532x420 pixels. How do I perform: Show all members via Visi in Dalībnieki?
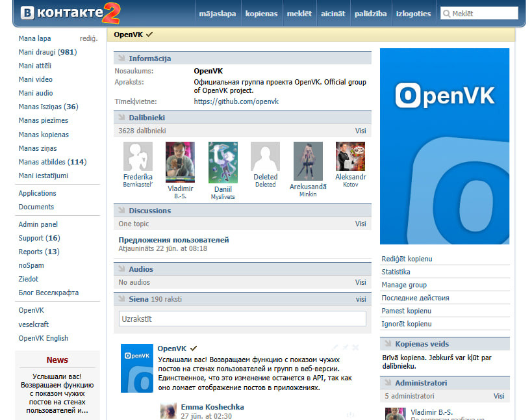click(361, 131)
